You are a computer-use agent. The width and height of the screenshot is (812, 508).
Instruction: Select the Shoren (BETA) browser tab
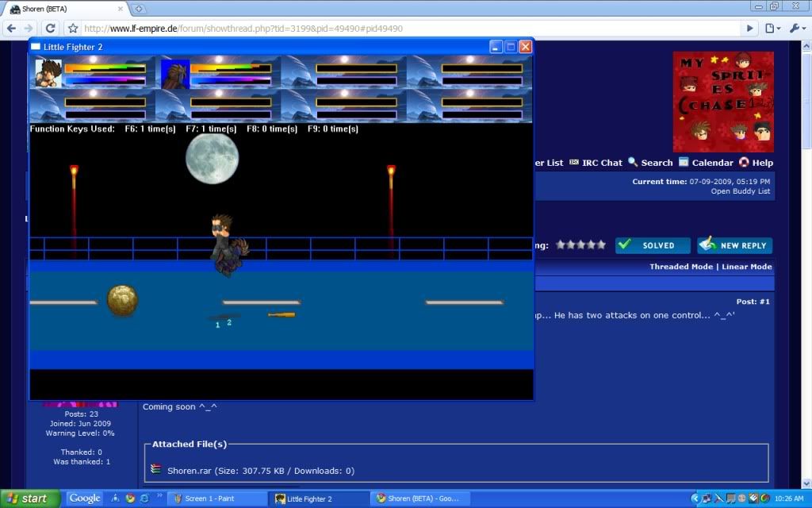[48, 7]
